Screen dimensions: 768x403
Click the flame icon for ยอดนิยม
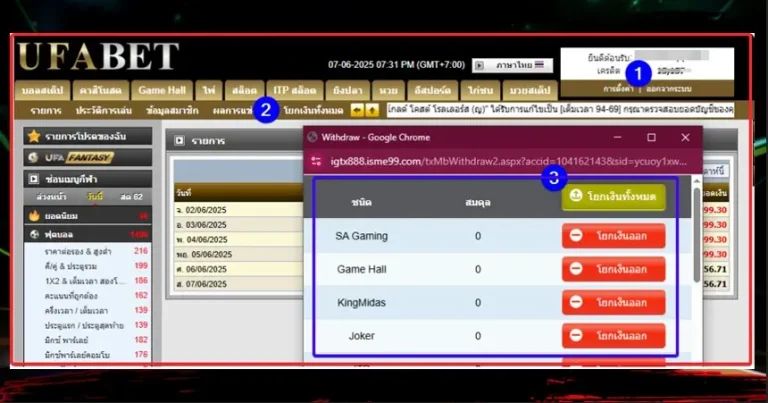[34, 215]
